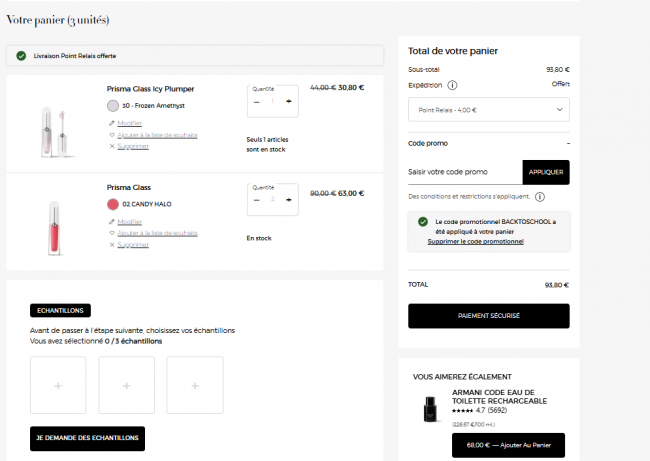This screenshot has width=650, height=461.
Task: Open the Point Relais shipping dropdown
Action: tap(489, 110)
